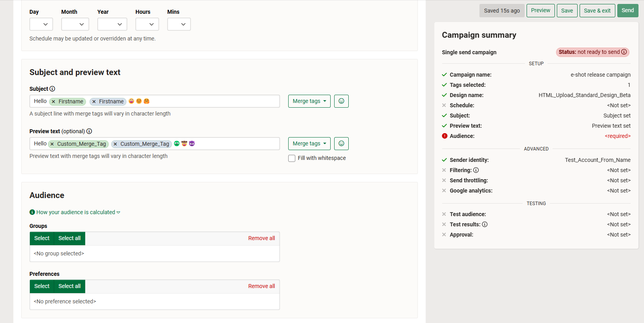
Task: Click the Subject set value
Action: pyautogui.click(x=617, y=116)
